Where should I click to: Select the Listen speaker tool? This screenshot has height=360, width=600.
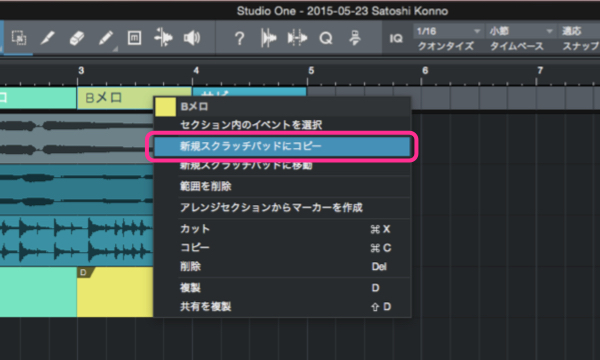pos(192,37)
